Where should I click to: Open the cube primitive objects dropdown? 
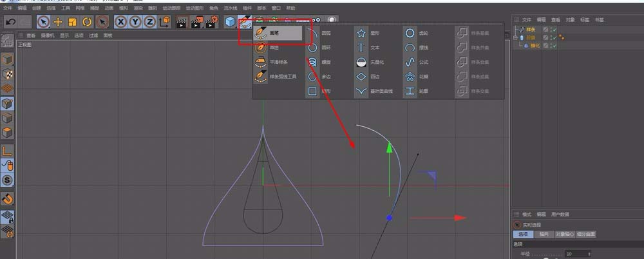230,21
